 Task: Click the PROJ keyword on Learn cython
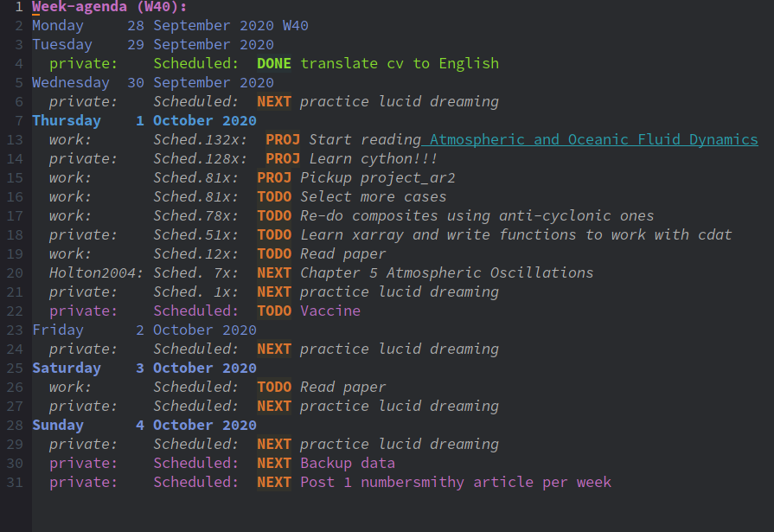tap(283, 158)
